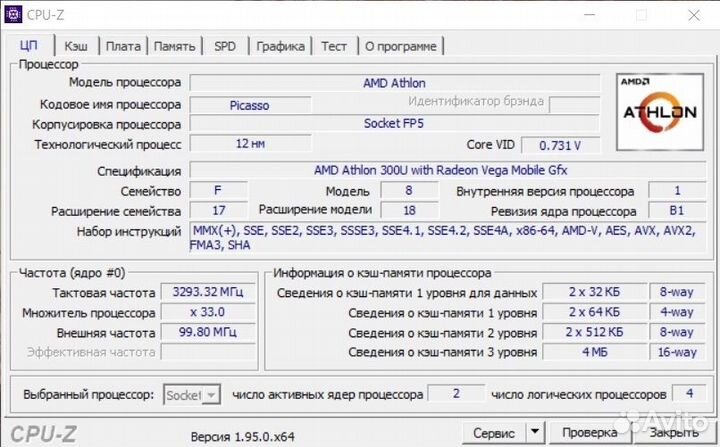720x447 pixels.
Task: Open the Сервис dropdown arrow
Action: 534,432
